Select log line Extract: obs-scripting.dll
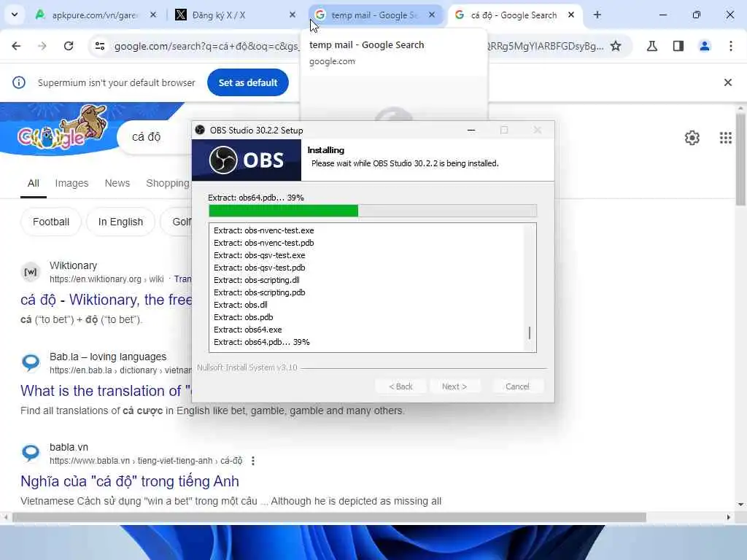Screen dimensions: 747x560 [257, 280]
